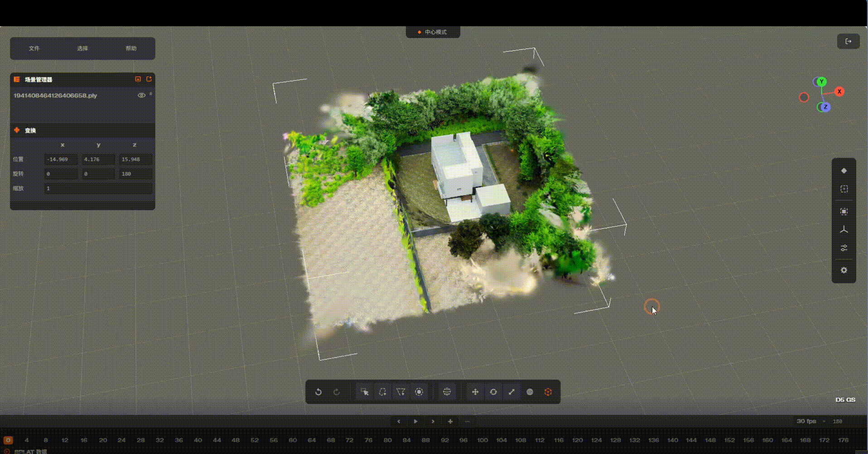Open the 选择 menu
The height and width of the screenshot is (454, 868).
[x=82, y=48]
